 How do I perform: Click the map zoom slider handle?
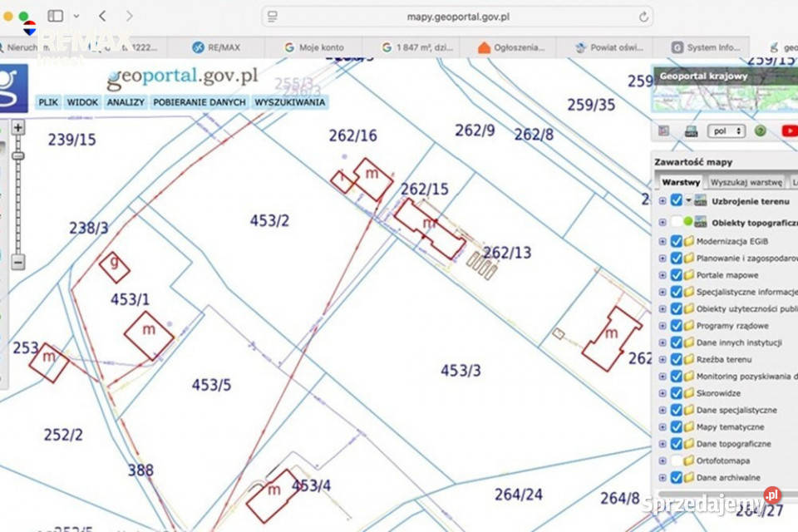coord(17,155)
